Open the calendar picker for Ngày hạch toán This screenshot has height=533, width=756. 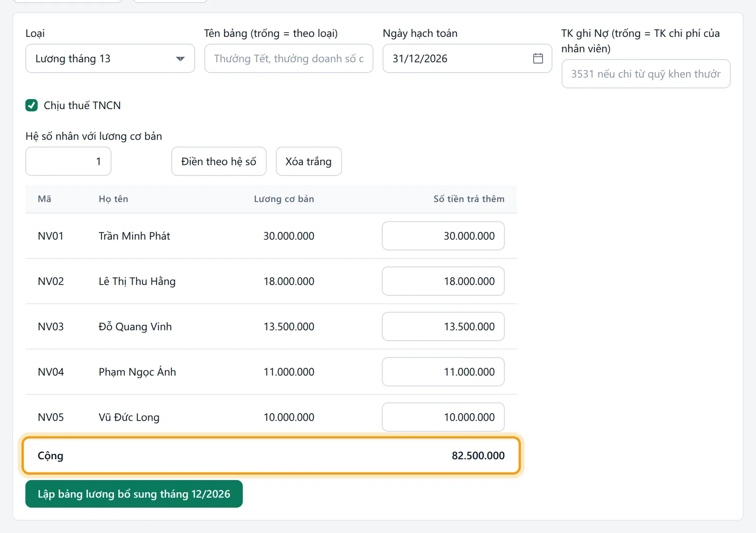click(x=538, y=59)
